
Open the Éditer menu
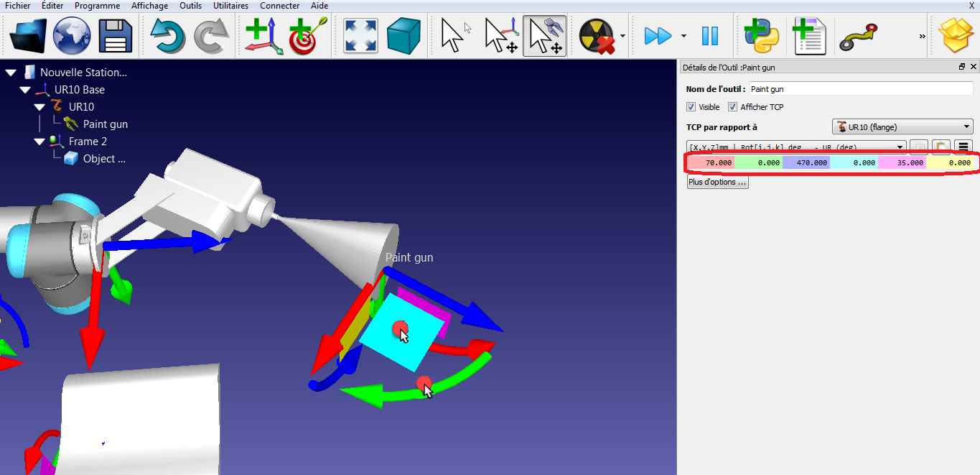click(52, 6)
